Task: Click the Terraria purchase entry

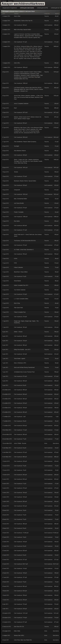Action: point(16,172)
